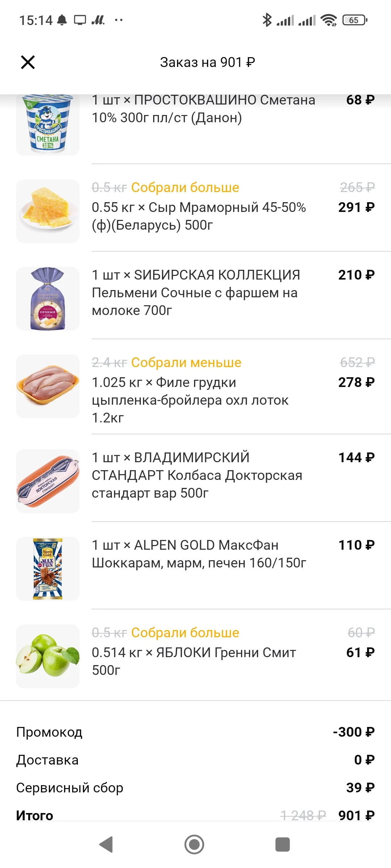Tap the Wi-Fi status icon
The width and height of the screenshot is (391, 868).
click(x=329, y=20)
